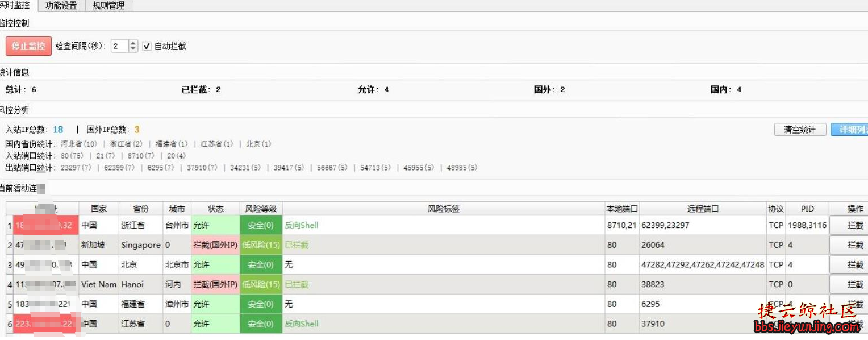
Task: Click the 国外IP总数 value 3
Action: tap(137, 130)
